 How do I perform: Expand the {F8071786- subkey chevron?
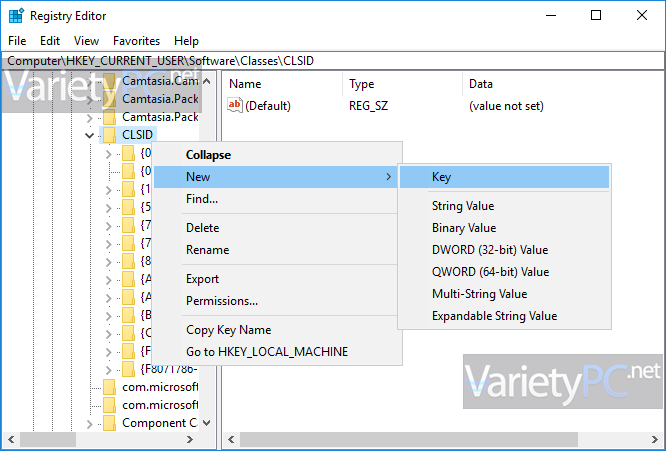(108, 370)
